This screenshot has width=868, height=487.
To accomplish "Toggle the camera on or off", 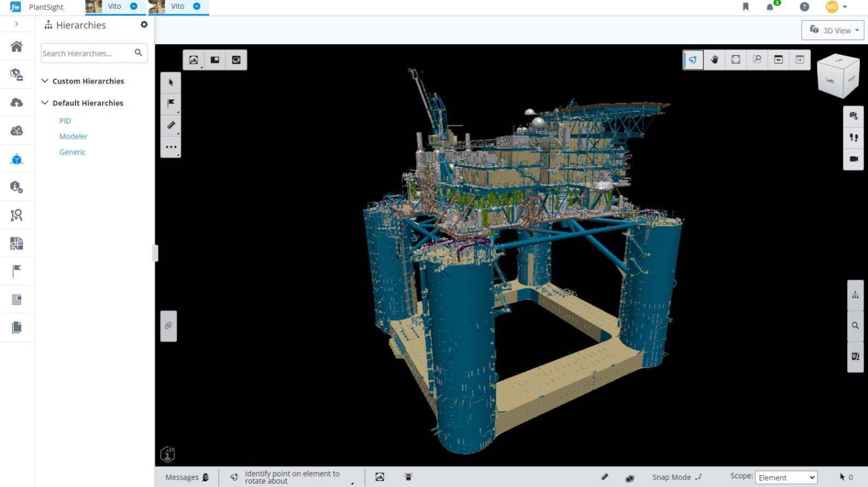I will pos(853,159).
